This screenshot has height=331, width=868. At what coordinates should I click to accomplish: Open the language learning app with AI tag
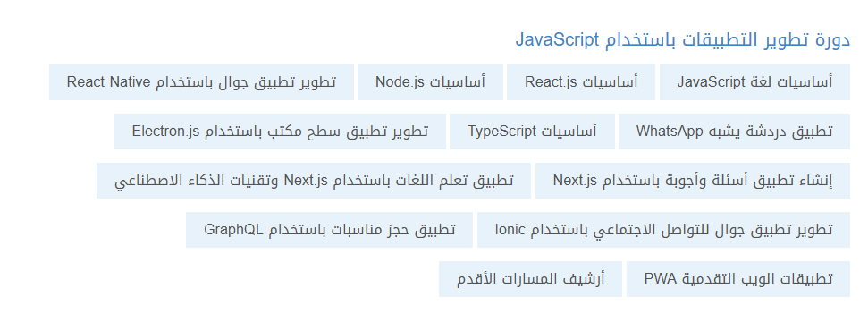[314, 181]
